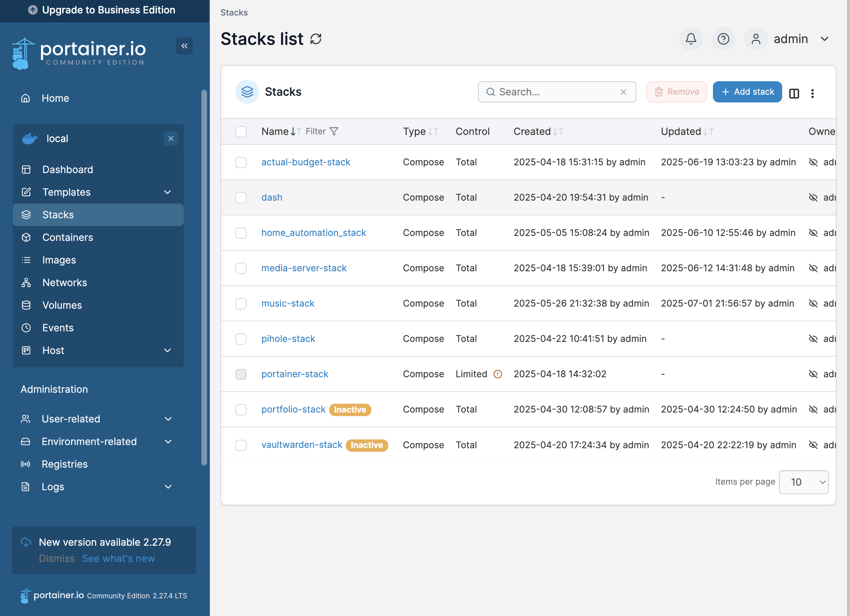The width and height of the screenshot is (850, 616).
Task: Tick the pihole-stack checkbox
Action: [x=241, y=339]
